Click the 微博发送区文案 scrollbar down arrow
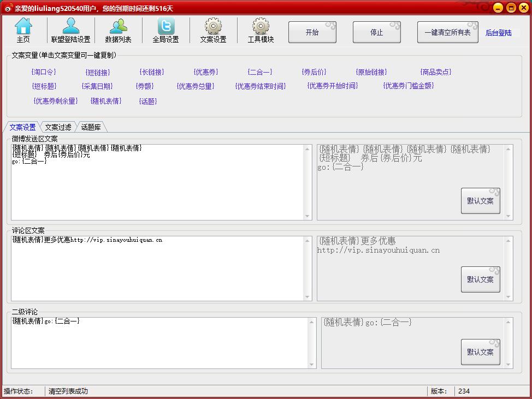The width and height of the screenshot is (532, 399). [308, 216]
